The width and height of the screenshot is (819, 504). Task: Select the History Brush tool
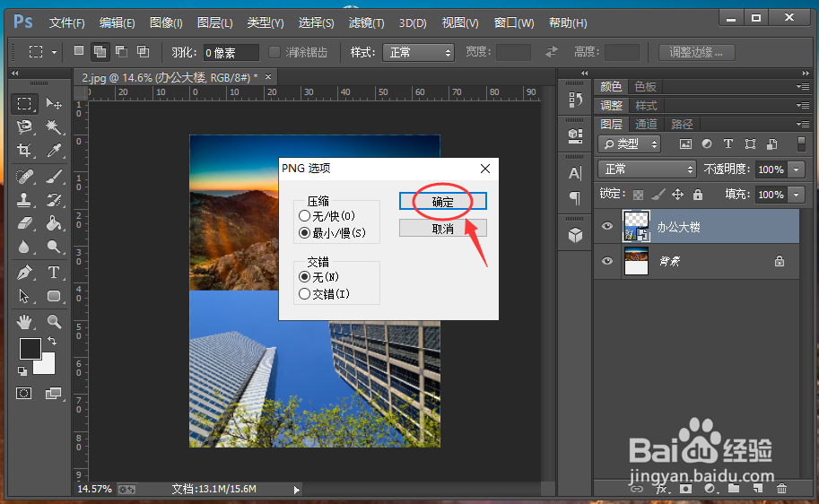(54, 199)
